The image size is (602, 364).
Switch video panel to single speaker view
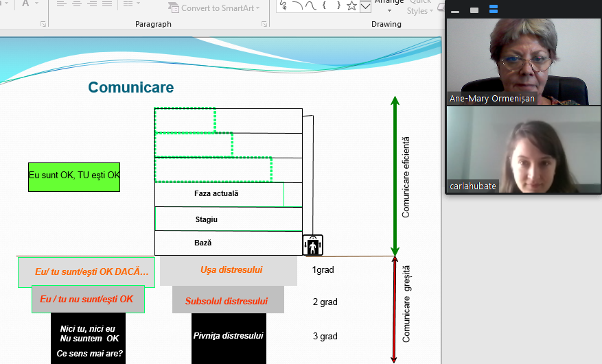tap(474, 10)
